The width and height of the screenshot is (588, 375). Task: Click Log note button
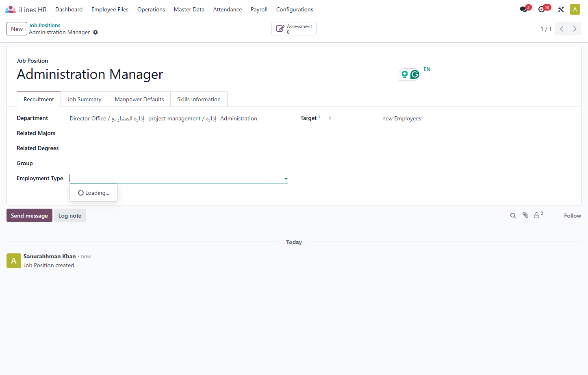70,216
